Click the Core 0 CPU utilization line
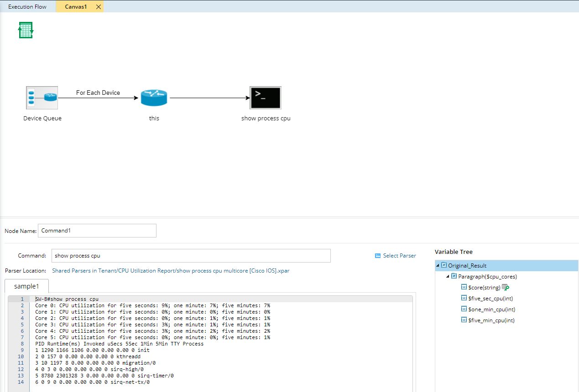This screenshot has height=392, width=579. [x=153, y=305]
